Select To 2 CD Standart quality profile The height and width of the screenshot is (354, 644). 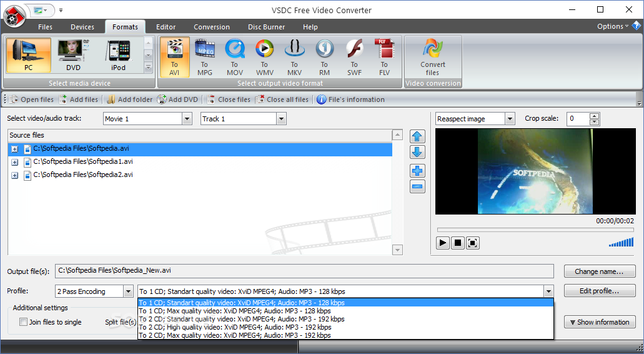[x=345, y=319]
